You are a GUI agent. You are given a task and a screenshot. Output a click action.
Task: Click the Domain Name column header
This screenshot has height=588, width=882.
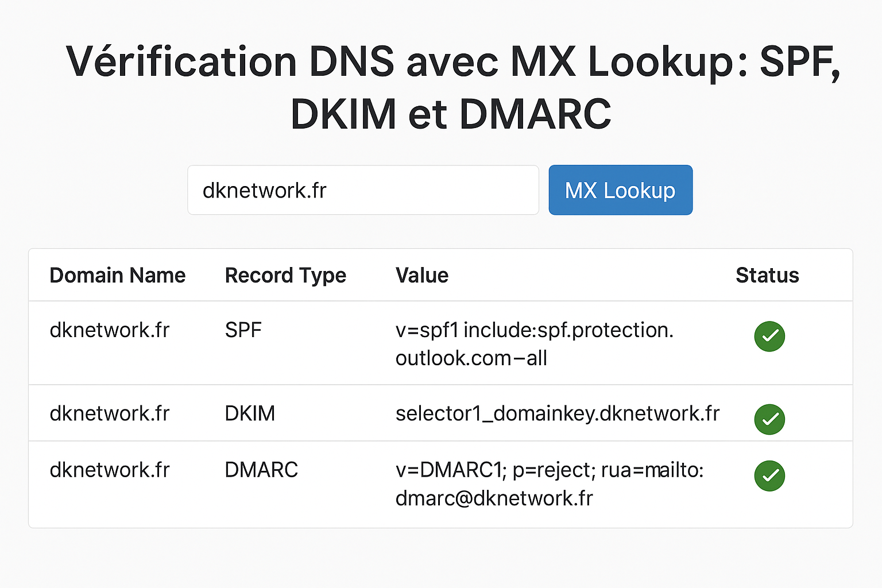coord(118,275)
